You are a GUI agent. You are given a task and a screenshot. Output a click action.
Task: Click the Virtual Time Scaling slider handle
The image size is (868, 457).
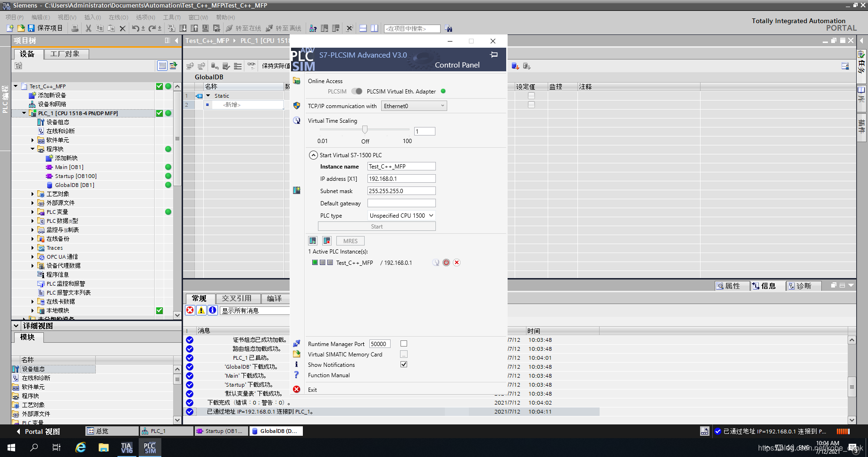click(365, 129)
